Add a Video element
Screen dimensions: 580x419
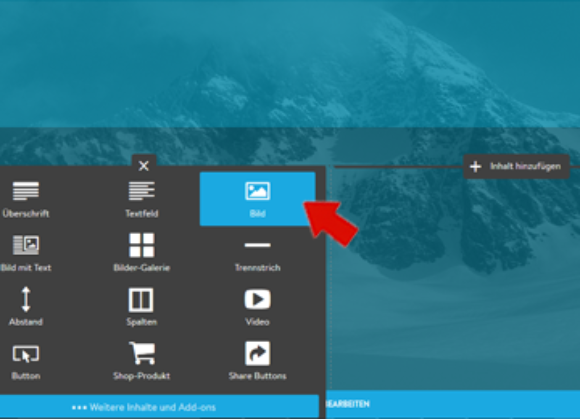[x=257, y=307]
